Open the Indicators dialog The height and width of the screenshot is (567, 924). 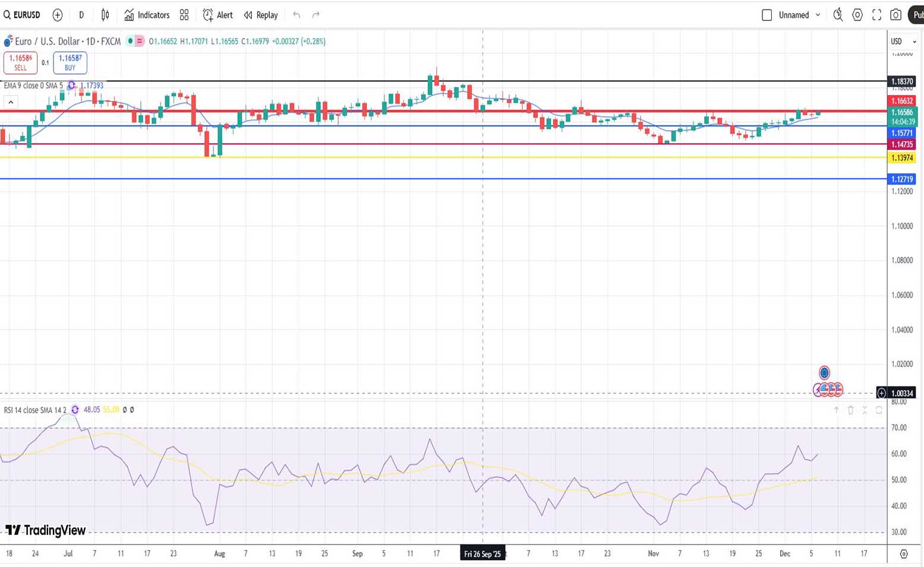pos(147,15)
